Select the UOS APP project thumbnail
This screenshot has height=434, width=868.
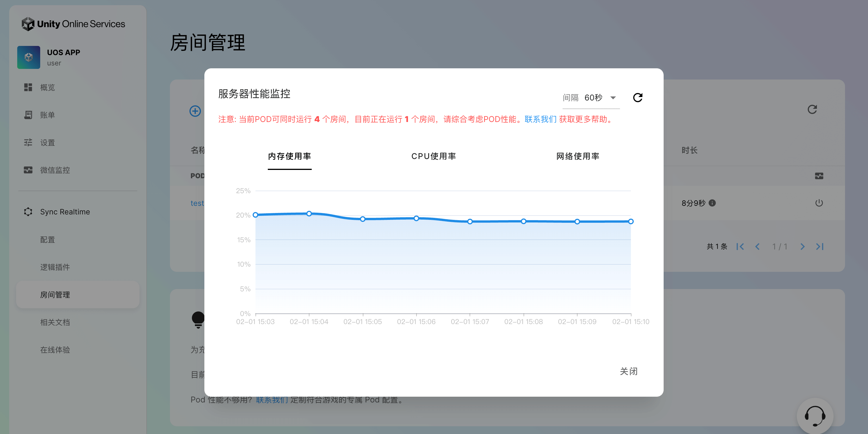(x=29, y=57)
